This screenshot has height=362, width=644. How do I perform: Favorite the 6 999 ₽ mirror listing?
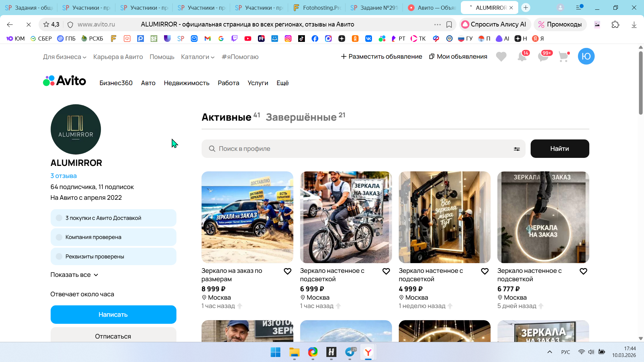coord(386,271)
